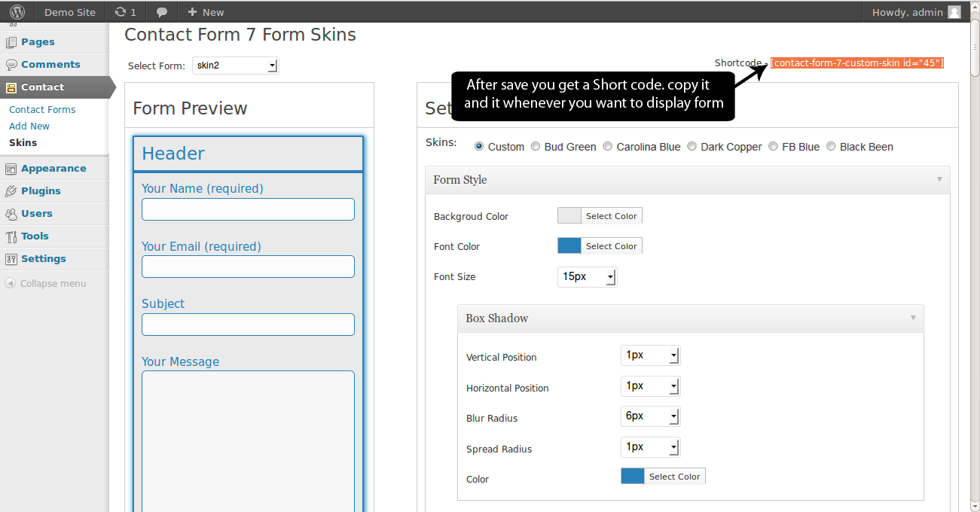Click the Pages menu icon
The width and height of the screenshot is (980, 512).
click(x=11, y=42)
